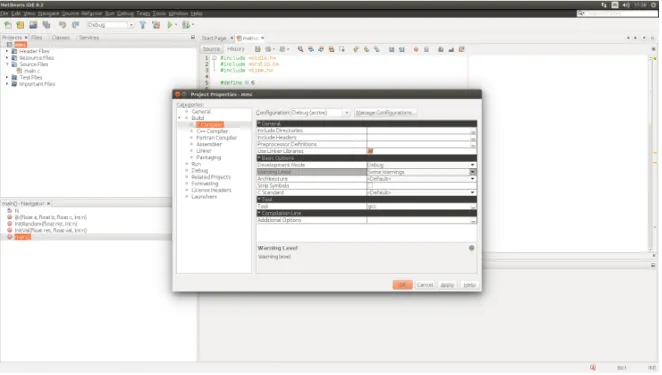Collapse the Build category node
The width and height of the screenshot is (662, 375).
click(180, 118)
